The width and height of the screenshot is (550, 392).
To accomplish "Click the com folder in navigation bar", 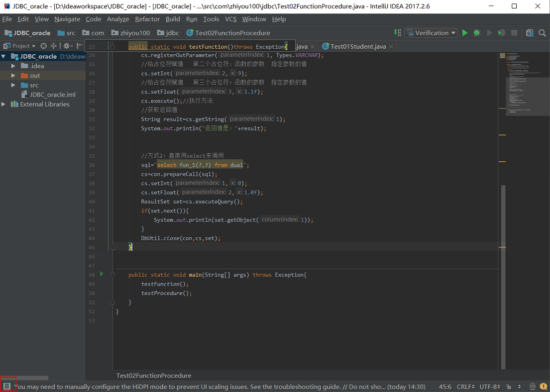I will [93, 33].
